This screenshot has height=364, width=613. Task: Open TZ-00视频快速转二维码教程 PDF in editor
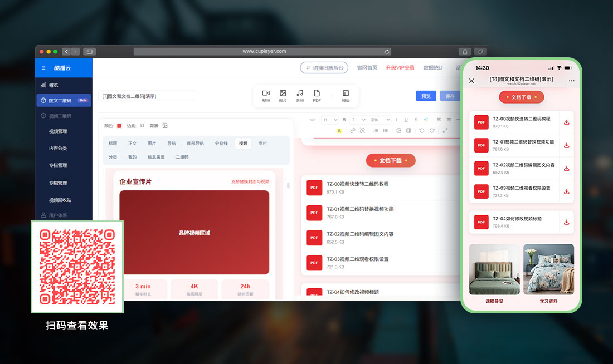pyautogui.click(x=381, y=188)
